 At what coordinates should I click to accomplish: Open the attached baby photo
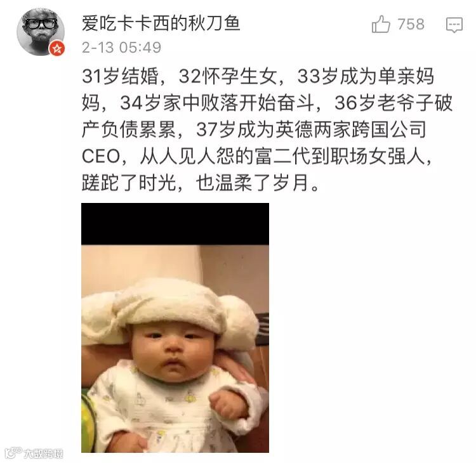coord(175,328)
